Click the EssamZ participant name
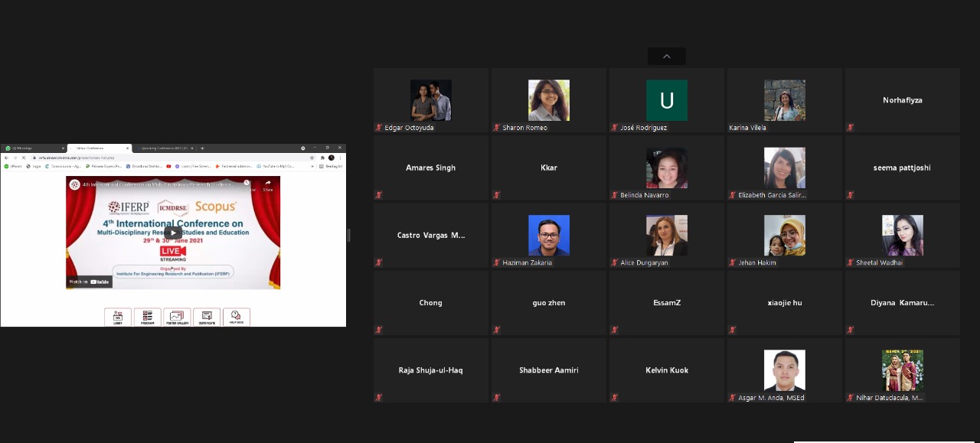 pos(667,302)
